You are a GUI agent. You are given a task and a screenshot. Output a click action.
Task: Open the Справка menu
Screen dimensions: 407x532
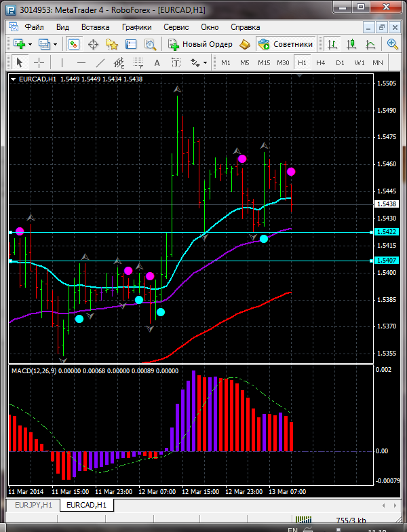coord(246,27)
